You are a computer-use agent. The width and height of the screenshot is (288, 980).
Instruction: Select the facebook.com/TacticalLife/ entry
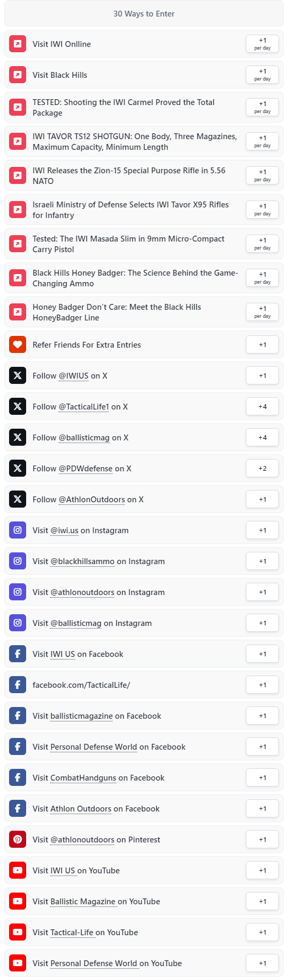[x=144, y=685]
